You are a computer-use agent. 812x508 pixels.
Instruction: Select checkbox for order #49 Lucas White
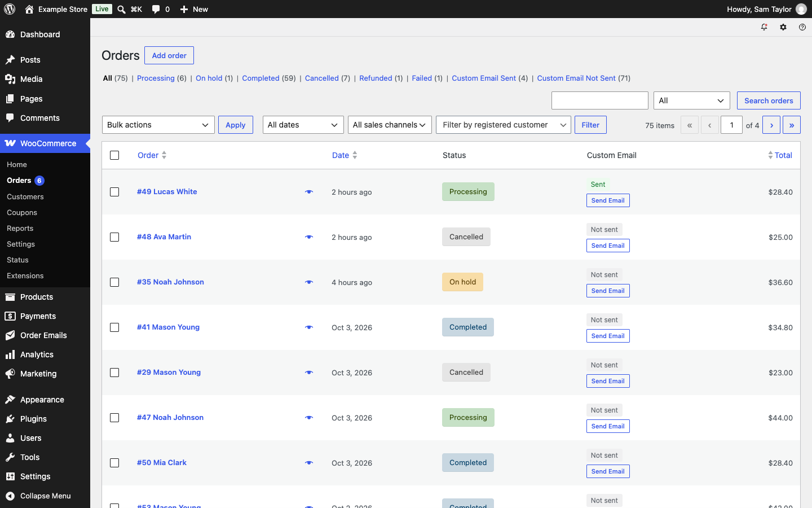[114, 192]
